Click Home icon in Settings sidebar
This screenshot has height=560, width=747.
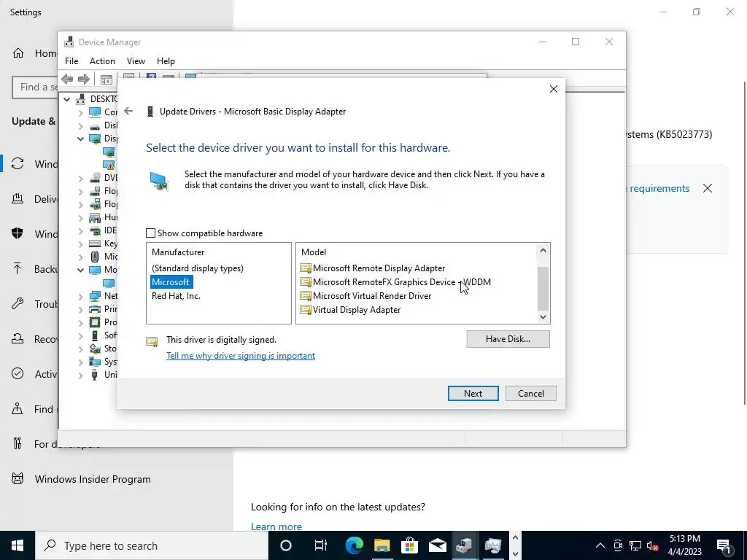pos(18,52)
